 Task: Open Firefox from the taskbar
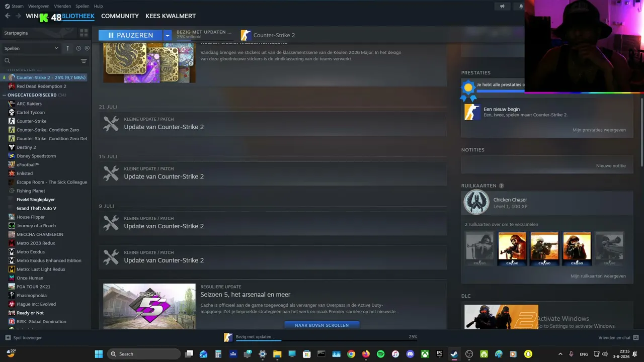coord(366,354)
